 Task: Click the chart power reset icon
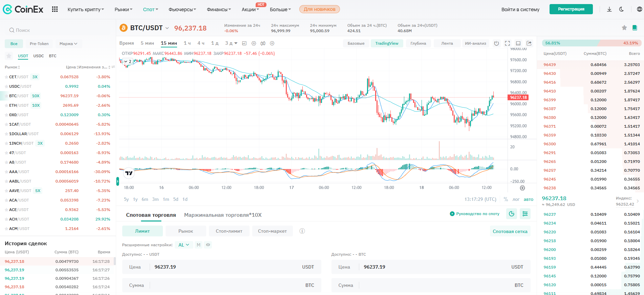pyautogui.click(x=496, y=43)
